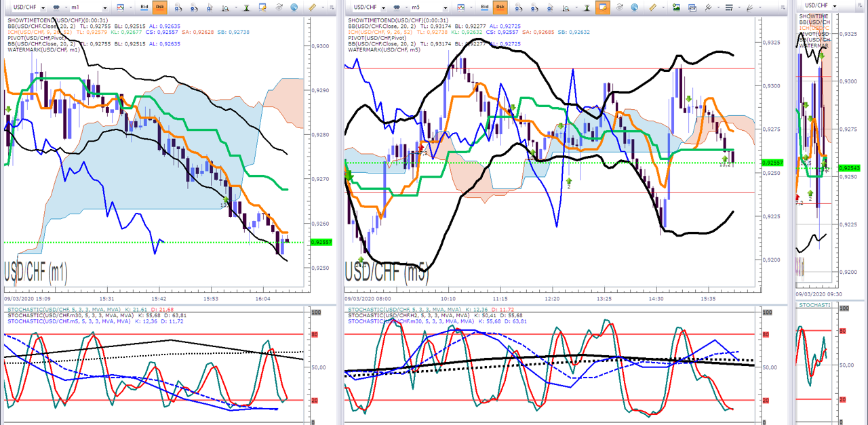Toggle Bid price mode in m5 chart

click(x=485, y=7)
